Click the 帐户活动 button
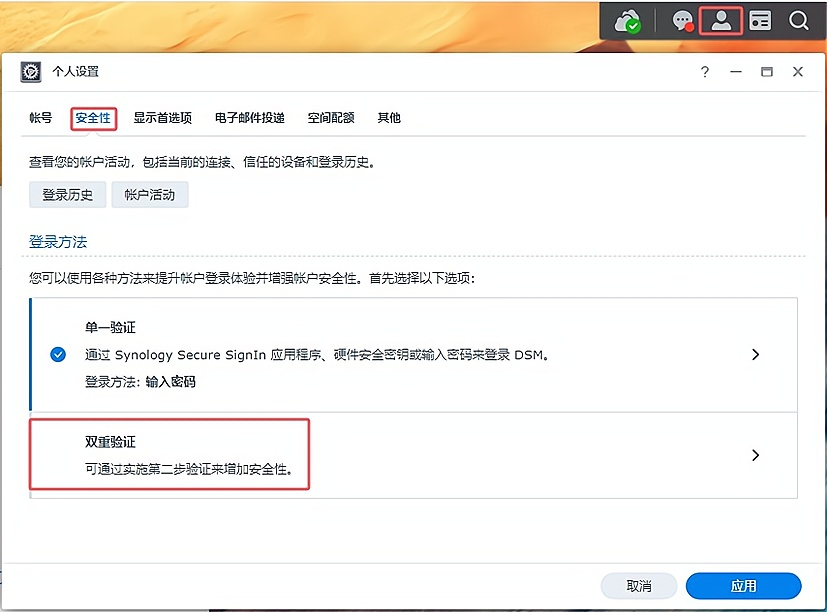Viewport: 827px width, 612px height. click(x=150, y=195)
